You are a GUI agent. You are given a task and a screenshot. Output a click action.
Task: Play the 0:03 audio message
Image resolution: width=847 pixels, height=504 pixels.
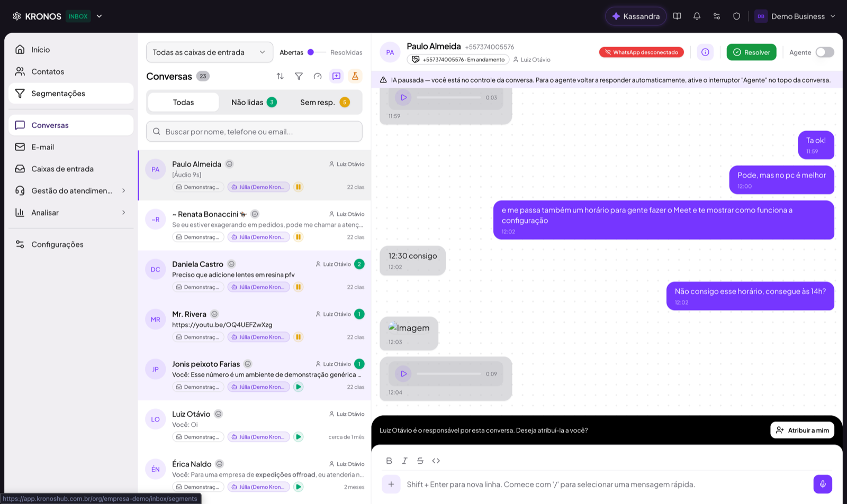click(403, 97)
